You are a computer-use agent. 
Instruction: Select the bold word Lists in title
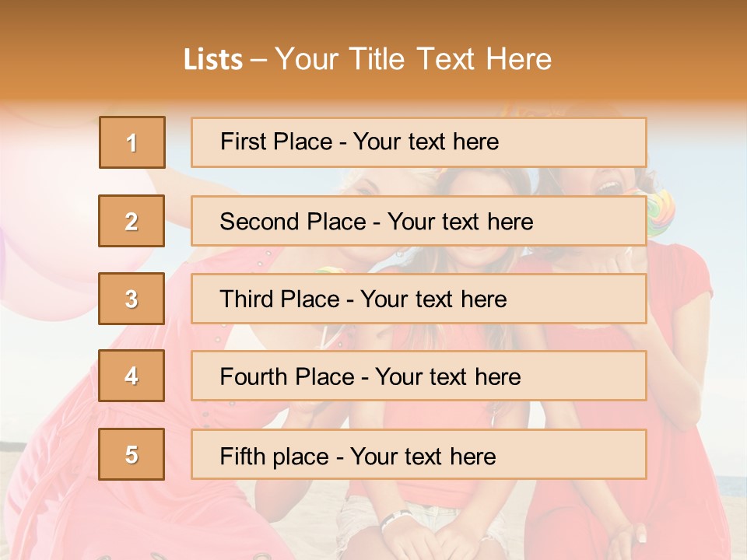(213, 60)
